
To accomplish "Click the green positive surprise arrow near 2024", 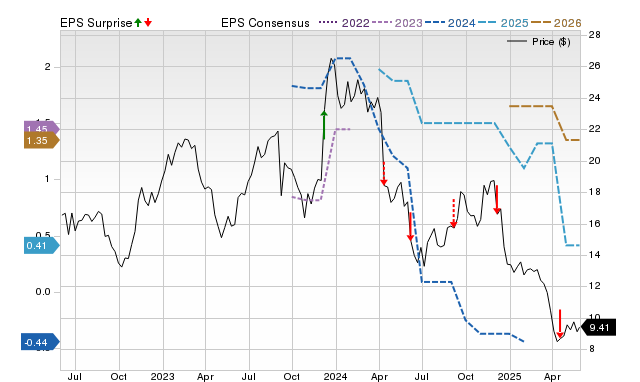I will [324, 125].
